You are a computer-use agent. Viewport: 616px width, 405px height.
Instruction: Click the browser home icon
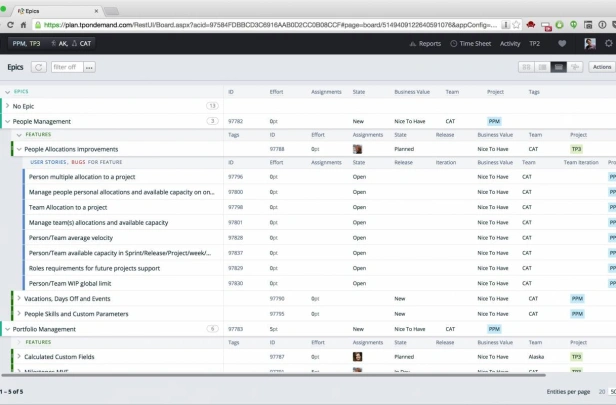(x=23, y=25)
